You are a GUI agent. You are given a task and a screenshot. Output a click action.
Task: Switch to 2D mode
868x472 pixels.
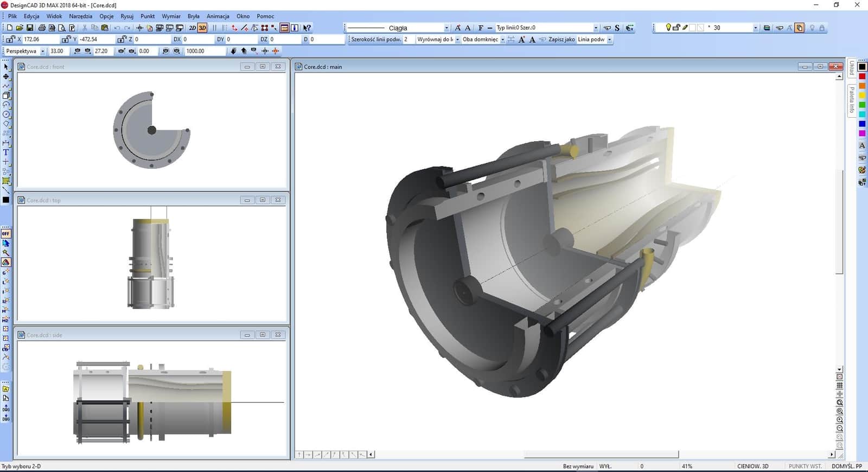[192, 28]
